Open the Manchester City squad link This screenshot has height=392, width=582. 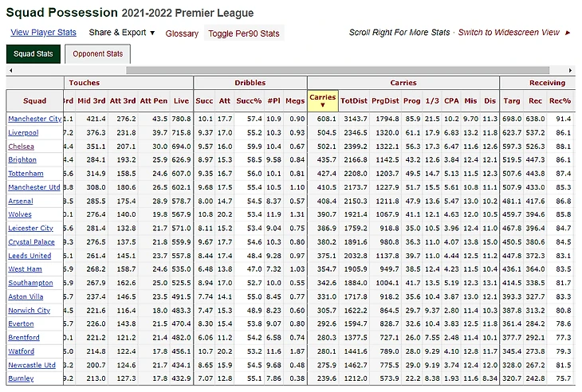34,119
